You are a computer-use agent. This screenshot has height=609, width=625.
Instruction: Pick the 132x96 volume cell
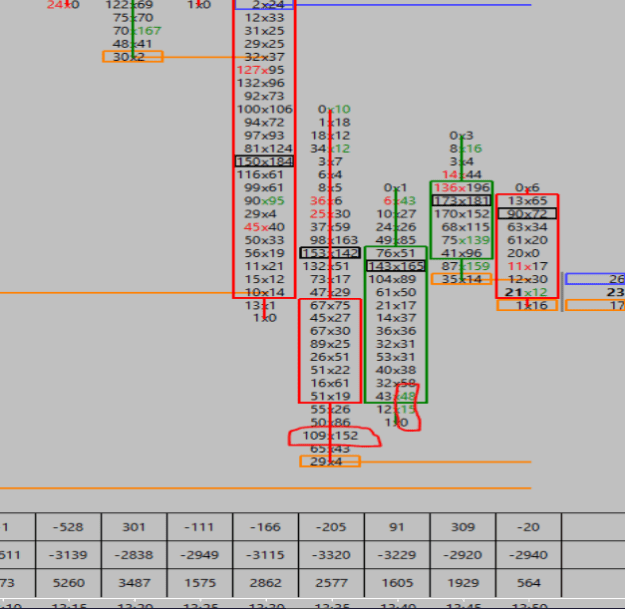coord(260,83)
